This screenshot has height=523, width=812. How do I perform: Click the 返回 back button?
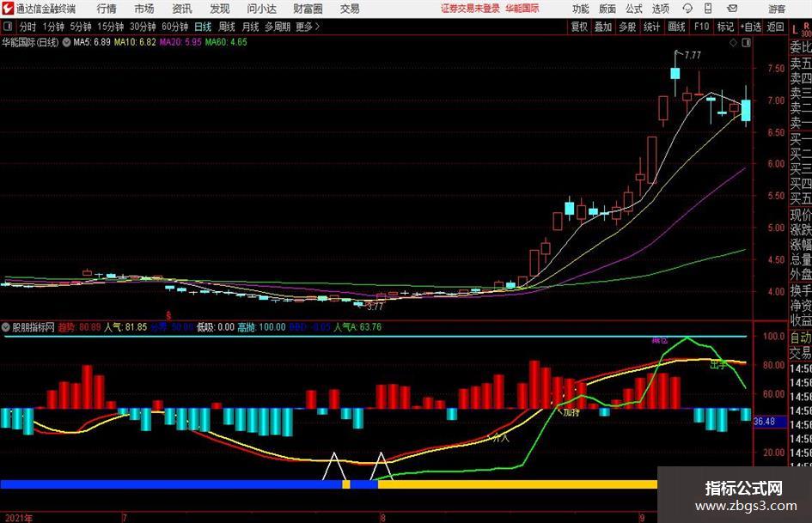click(775, 27)
